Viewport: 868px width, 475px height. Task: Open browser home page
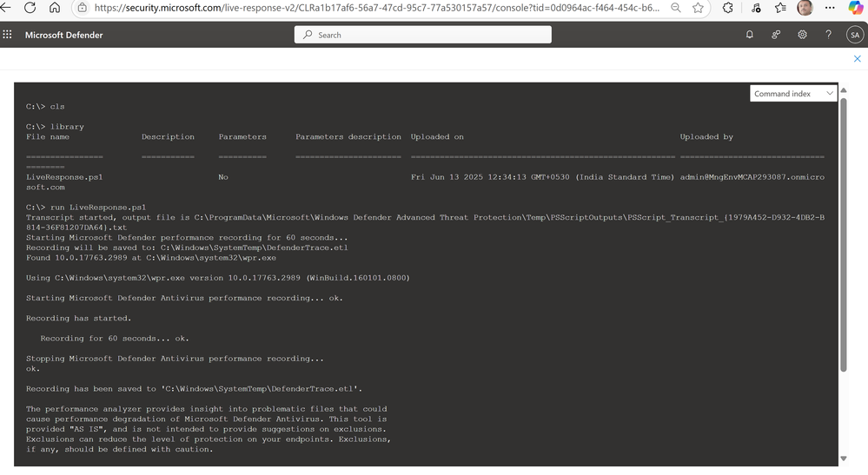(x=54, y=8)
